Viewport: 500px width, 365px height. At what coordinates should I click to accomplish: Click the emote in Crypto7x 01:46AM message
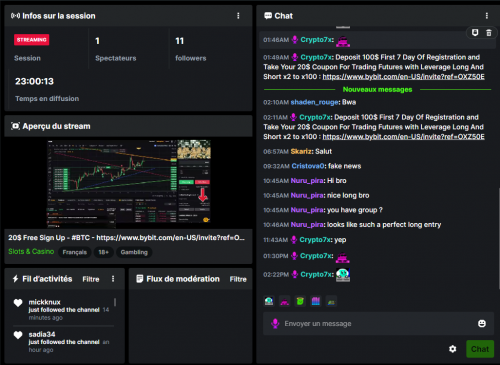click(x=343, y=41)
